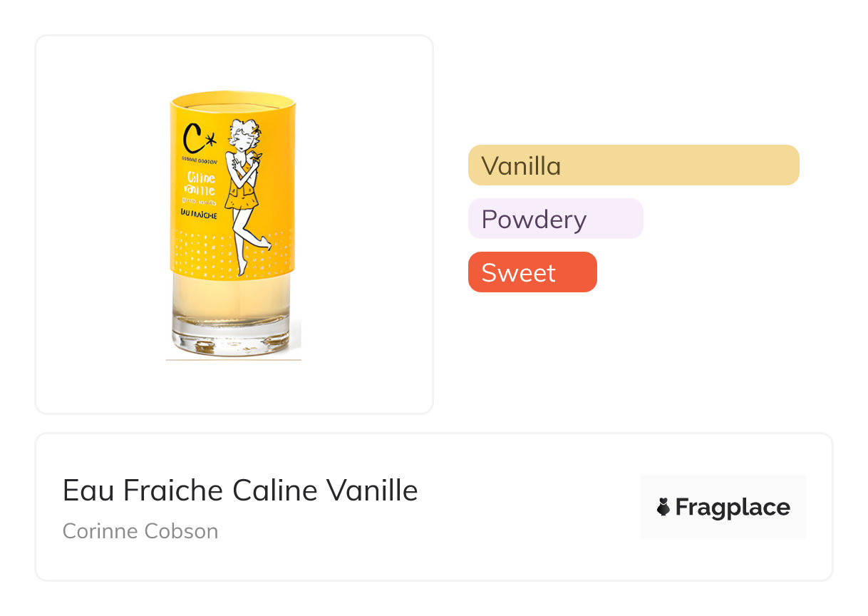Image resolution: width=868 pixels, height=616 pixels.
Task: Click the "Caline vanille" text on bottle label
Action: tap(199, 183)
